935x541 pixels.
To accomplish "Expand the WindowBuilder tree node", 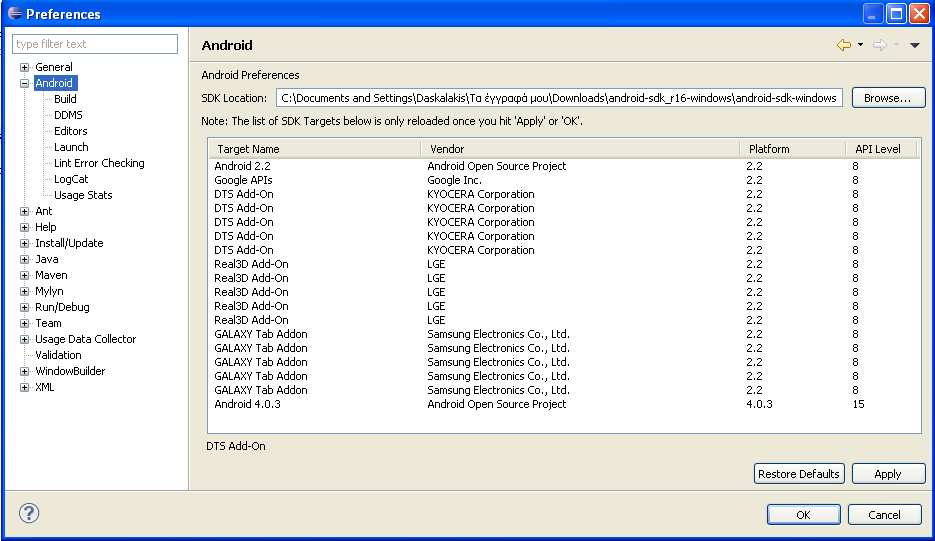I will [24, 372].
